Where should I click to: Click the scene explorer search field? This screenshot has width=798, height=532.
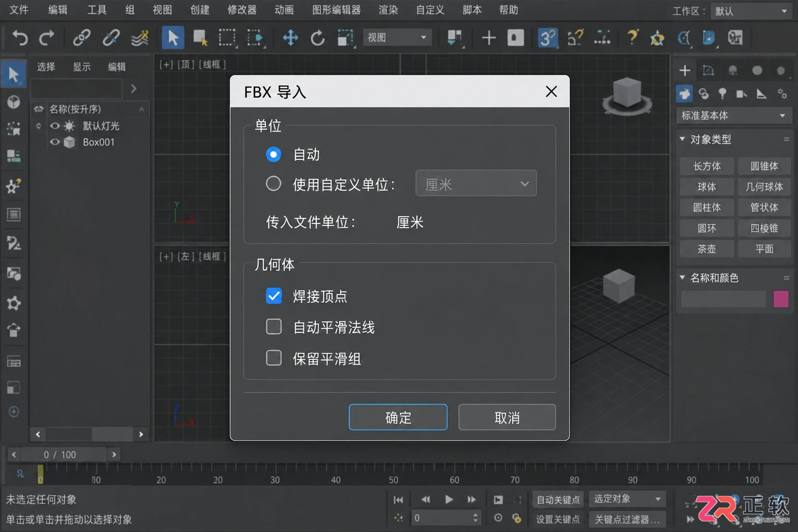pyautogui.click(x=76, y=89)
